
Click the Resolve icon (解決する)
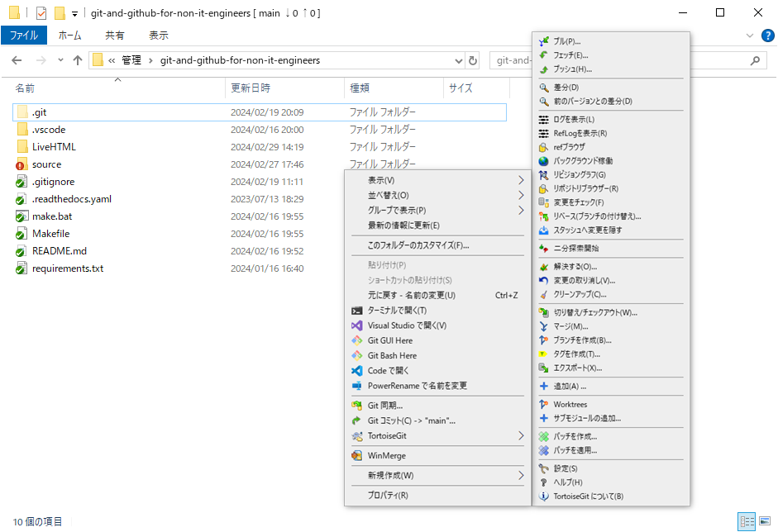[x=544, y=267]
